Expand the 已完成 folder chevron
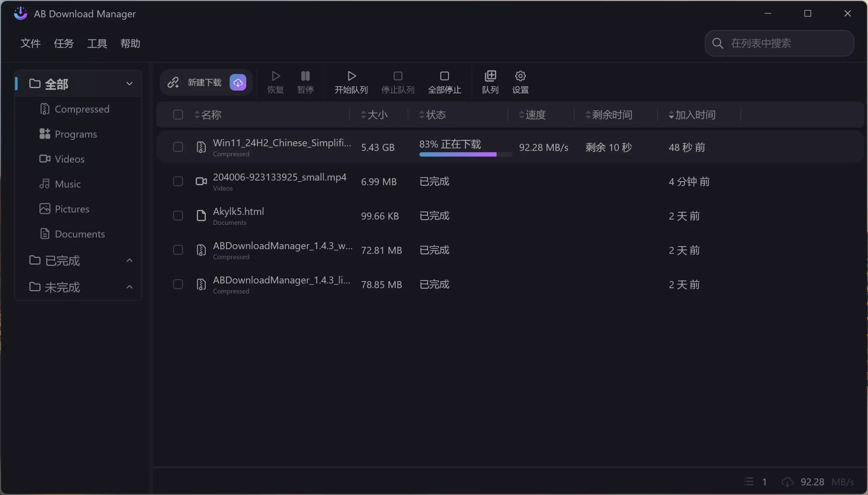Image resolution: width=868 pixels, height=495 pixels. tap(129, 261)
